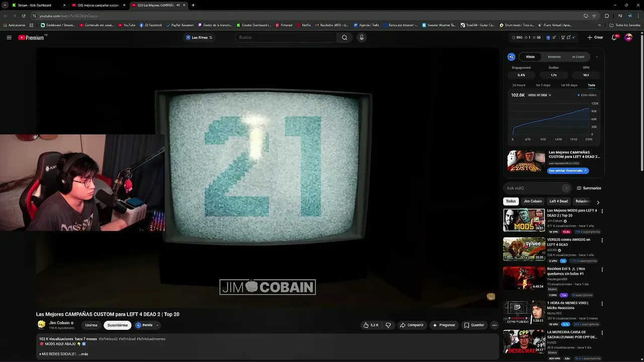Switch to Resumen tab in vidIQ

point(554,57)
